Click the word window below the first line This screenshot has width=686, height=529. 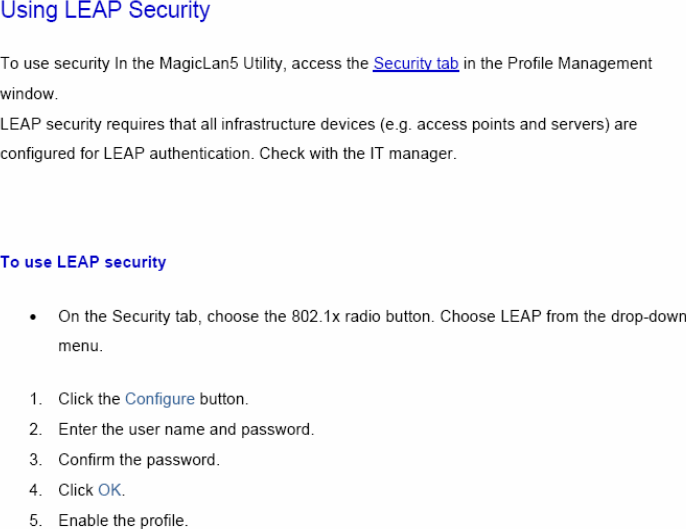coord(27,94)
